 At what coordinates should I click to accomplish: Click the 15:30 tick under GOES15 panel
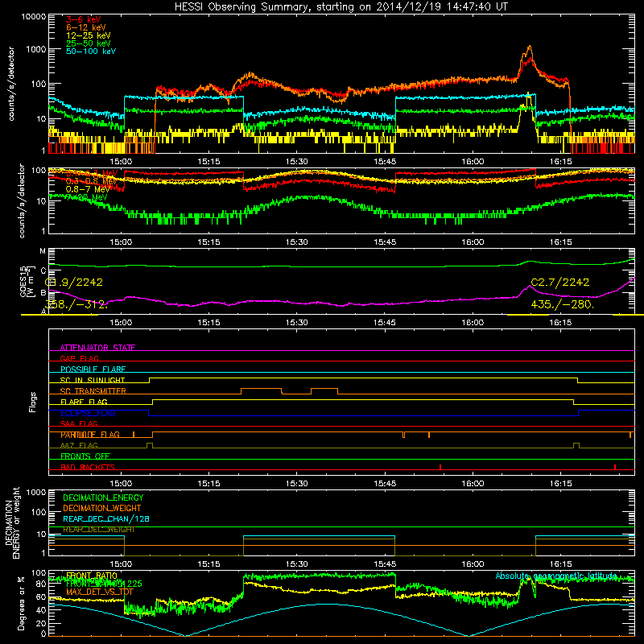click(296, 323)
